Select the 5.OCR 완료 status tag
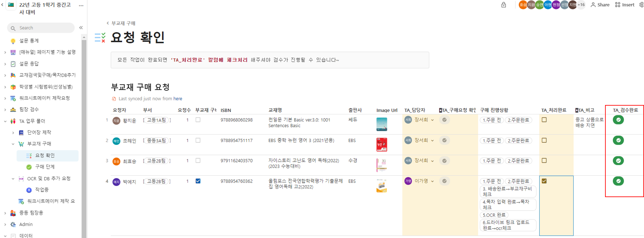 pos(494,215)
